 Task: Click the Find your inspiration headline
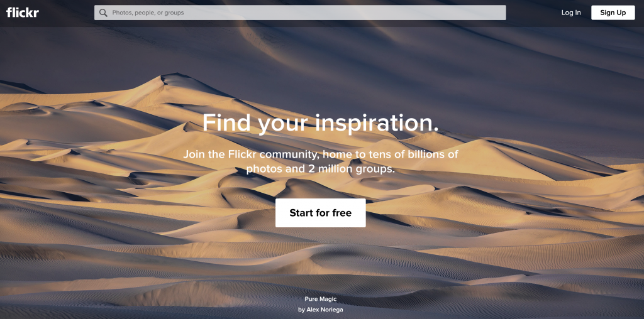tap(320, 122)
